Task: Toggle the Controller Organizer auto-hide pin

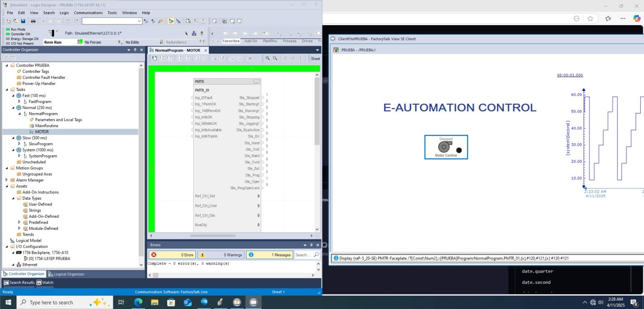Action: (135, 49)
